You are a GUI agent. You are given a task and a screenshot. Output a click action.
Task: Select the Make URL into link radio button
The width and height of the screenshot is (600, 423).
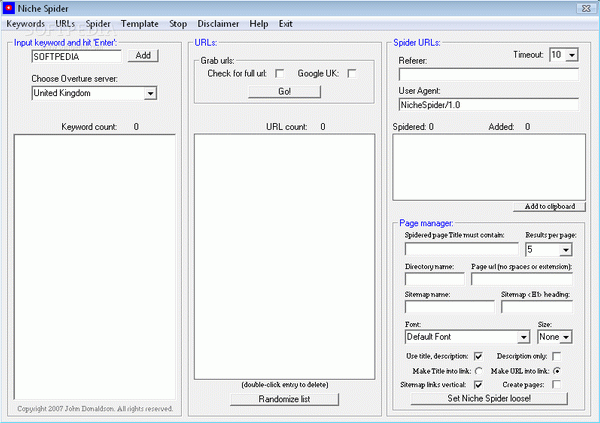coord(557,371)
